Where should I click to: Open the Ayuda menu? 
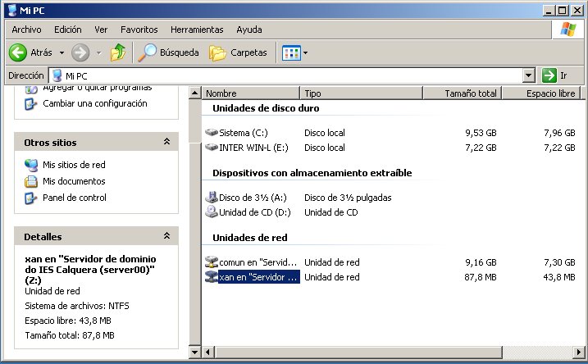(249, 30)
